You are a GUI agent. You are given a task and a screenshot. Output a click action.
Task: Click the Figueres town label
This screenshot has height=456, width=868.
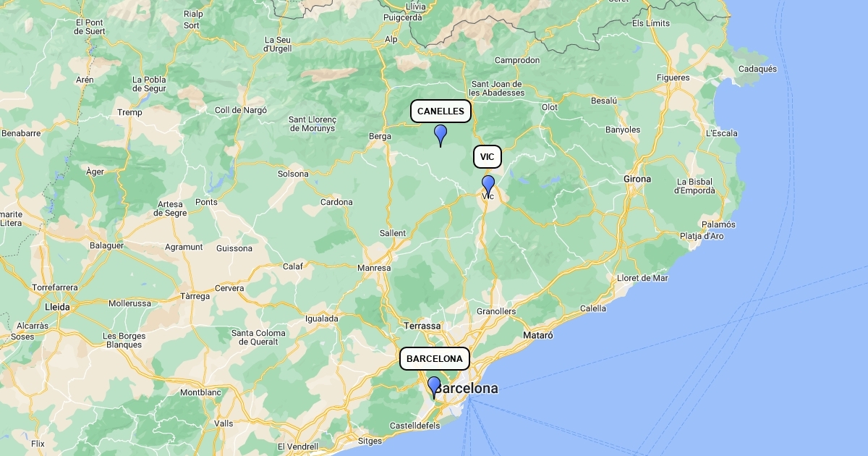click(x=673, y=77)
